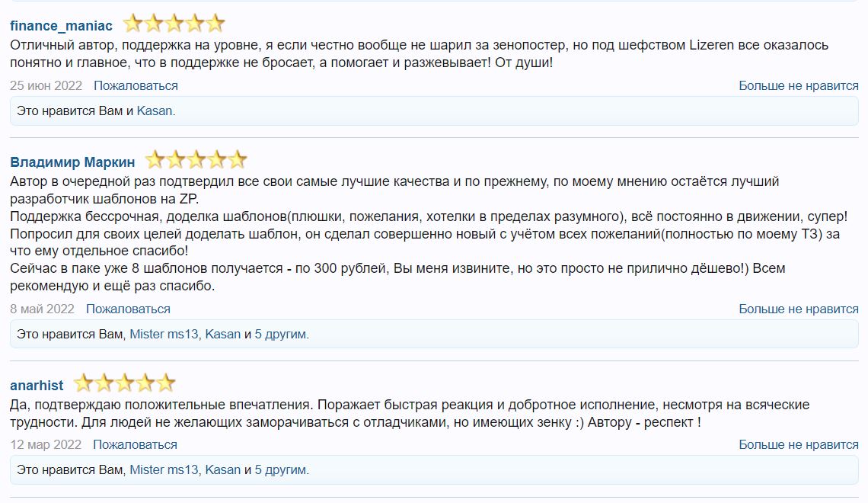868x503 pixels.
Task: Report the 12 мар 2022 review
Action: [135, 444]
